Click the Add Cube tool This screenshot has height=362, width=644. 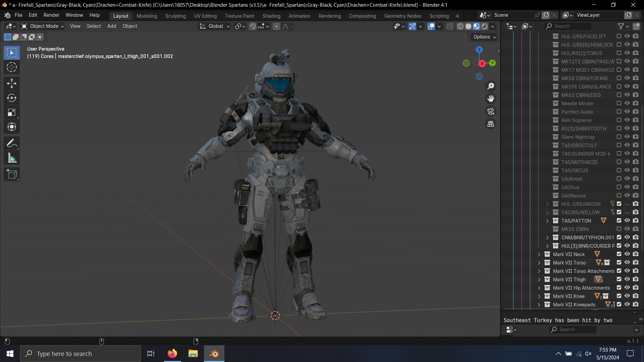pyautogui.click(x=12, y=174)
